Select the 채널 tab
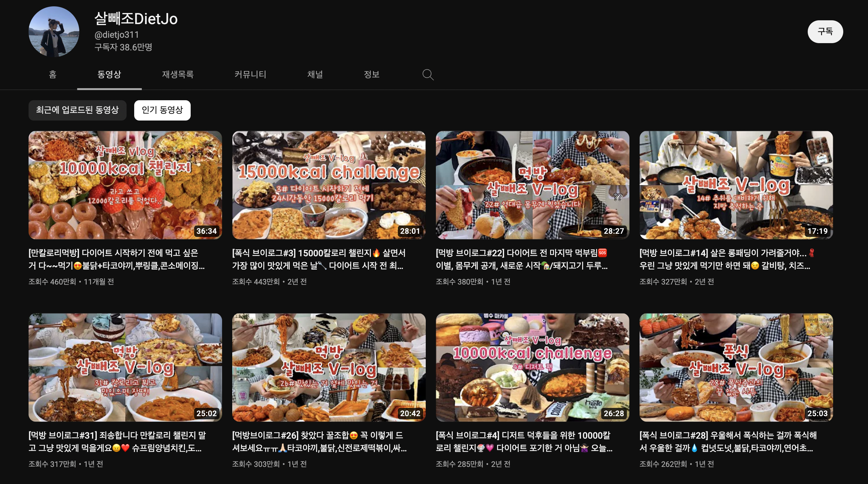The width and height of the screenshot is (868, 484). tap(315, 75)
